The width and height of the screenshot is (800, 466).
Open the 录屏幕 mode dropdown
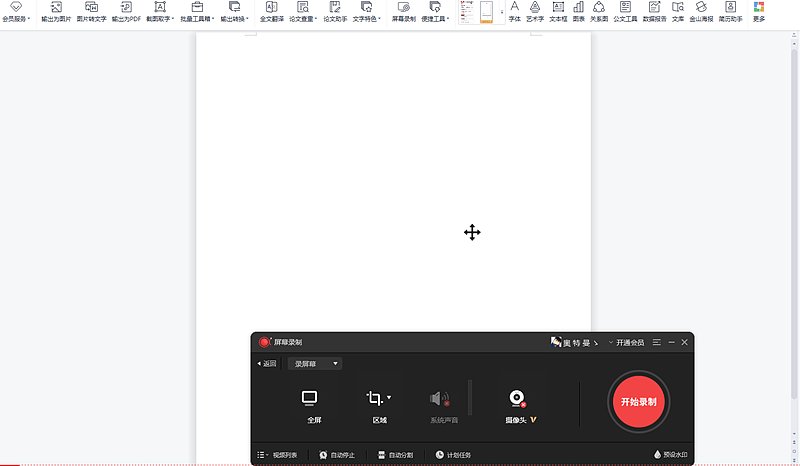[314, 364]
